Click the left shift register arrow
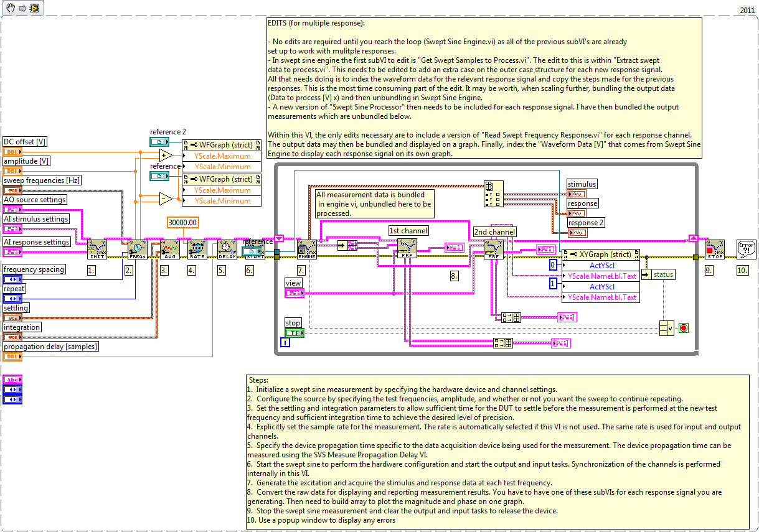The width and height of the screenshot is (759, 532). point(280,238)
